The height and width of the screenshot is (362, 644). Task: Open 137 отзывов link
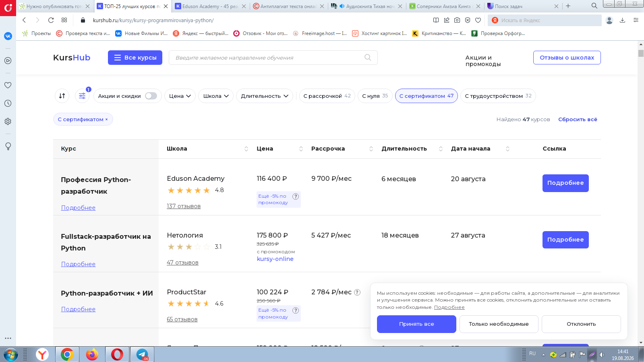(184, 206)
